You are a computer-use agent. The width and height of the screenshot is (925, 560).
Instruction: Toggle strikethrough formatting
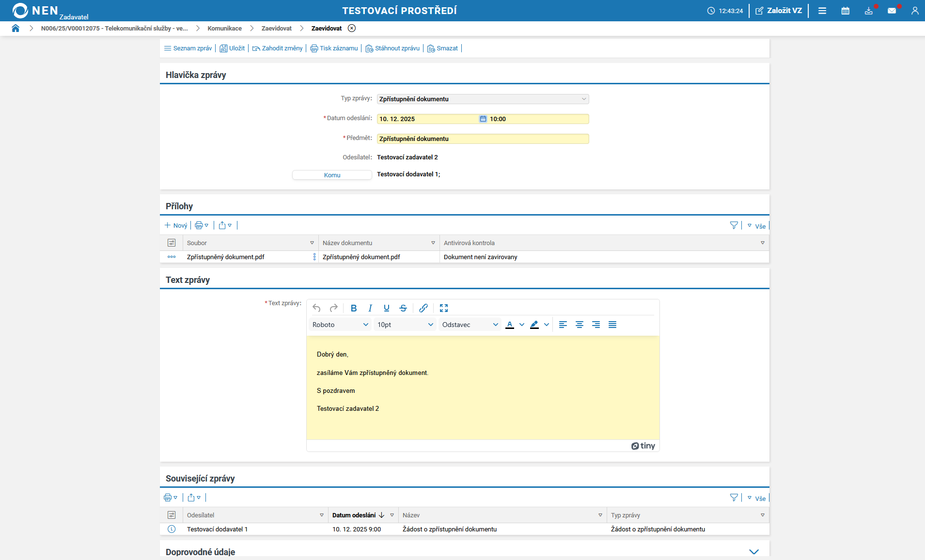tap(403, 308)
